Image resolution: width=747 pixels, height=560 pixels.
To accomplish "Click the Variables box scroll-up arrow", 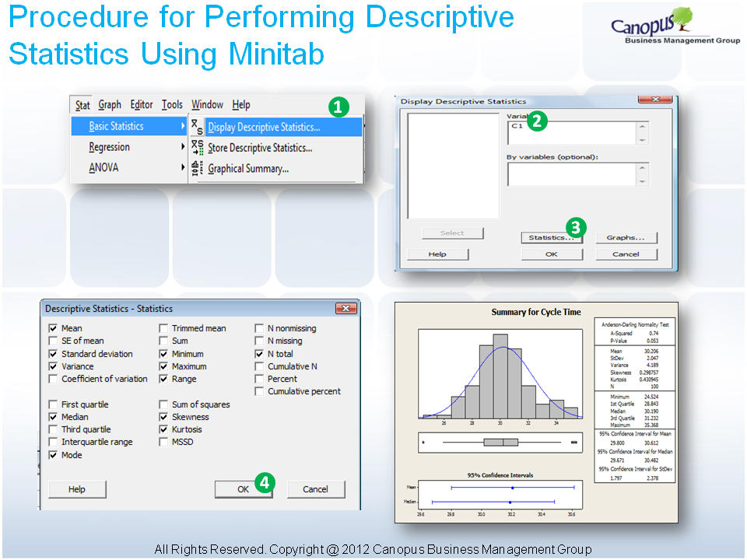I will (x=642, y=127).
